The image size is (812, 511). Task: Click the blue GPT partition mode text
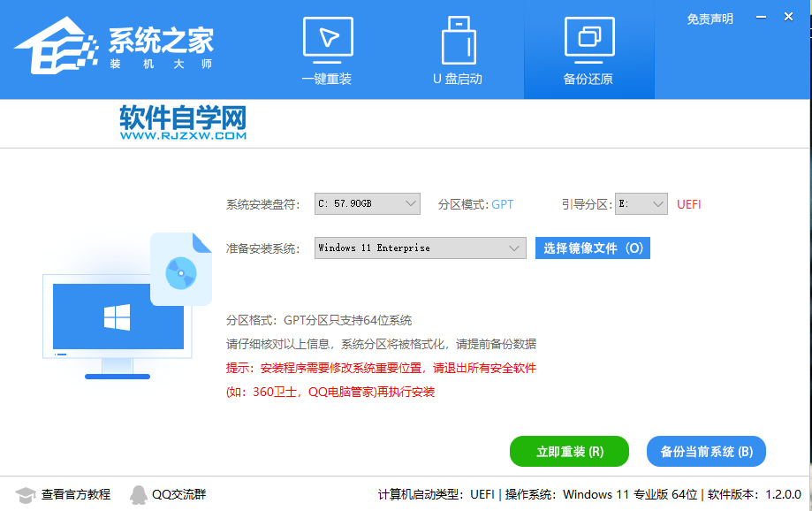tap(503, 204)
